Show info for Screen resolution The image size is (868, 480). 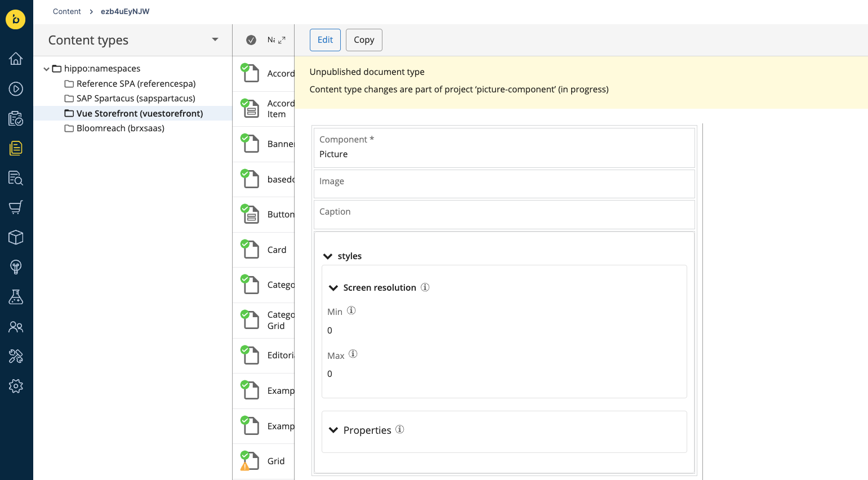(425, 287)
